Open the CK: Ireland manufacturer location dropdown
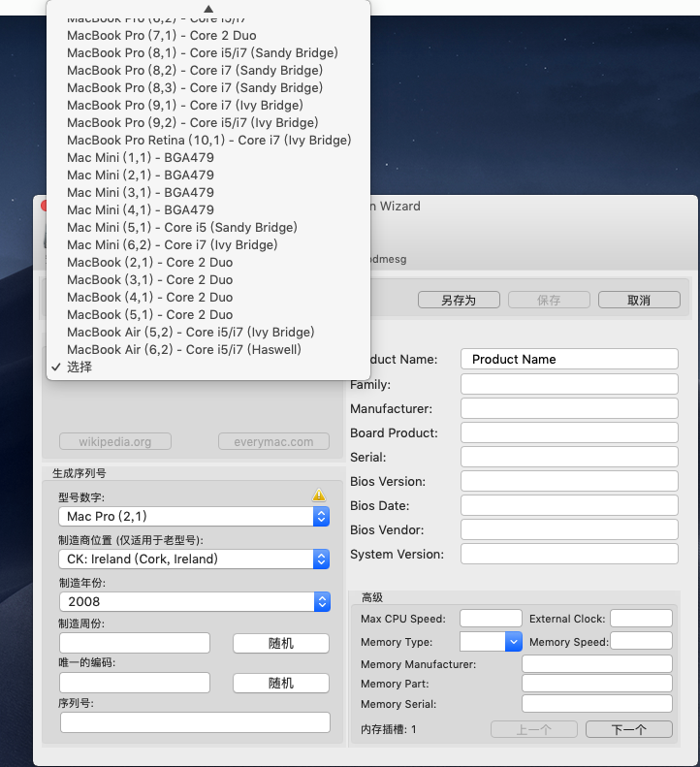 [194, 559]
